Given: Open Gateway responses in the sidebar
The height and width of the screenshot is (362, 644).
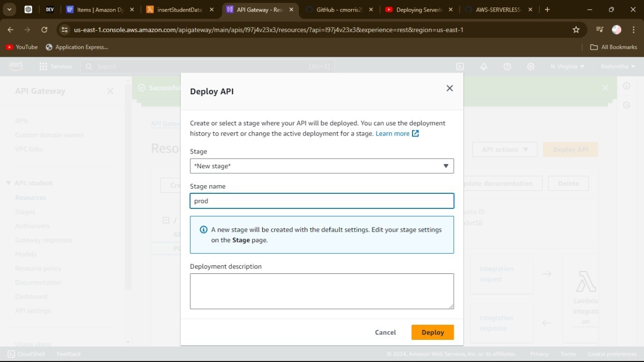Looking at the screenshot, I should click(44, 240).
